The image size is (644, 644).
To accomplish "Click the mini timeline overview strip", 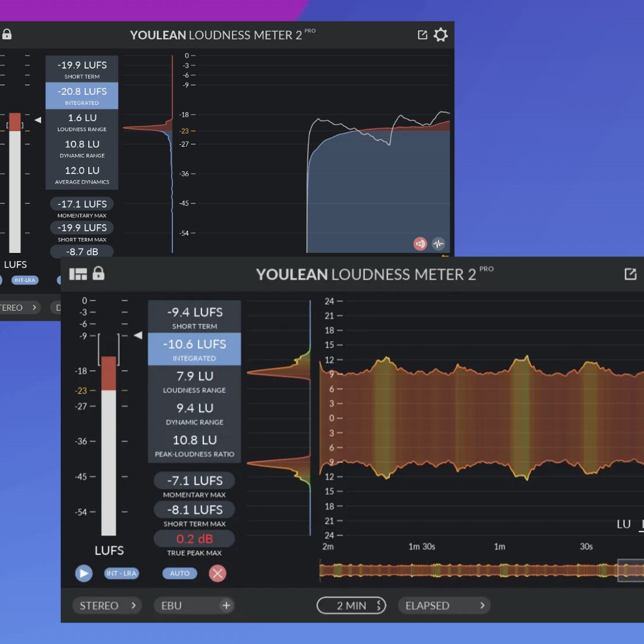I will [x=482, y=570].
